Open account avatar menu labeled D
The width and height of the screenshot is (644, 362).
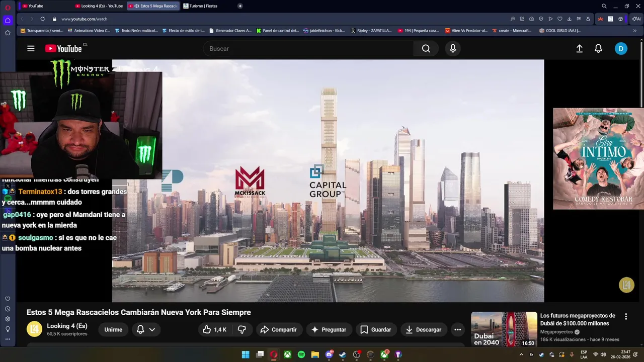click(621, 49)
